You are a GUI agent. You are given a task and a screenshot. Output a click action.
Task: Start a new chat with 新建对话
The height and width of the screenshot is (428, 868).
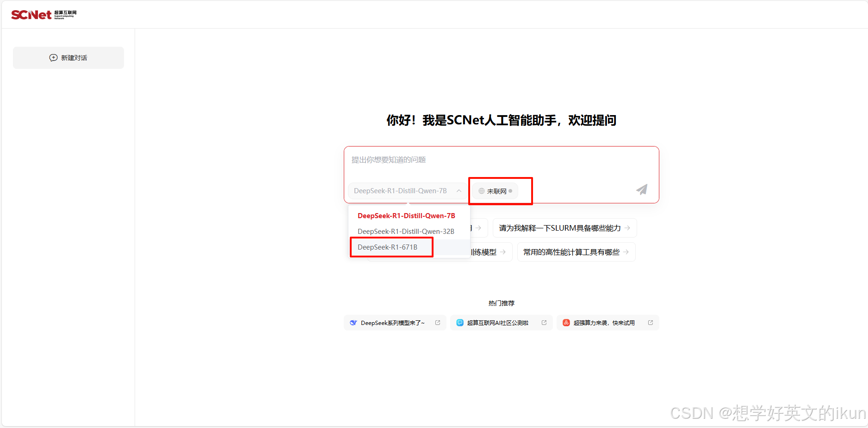click(x=68, y=58)
